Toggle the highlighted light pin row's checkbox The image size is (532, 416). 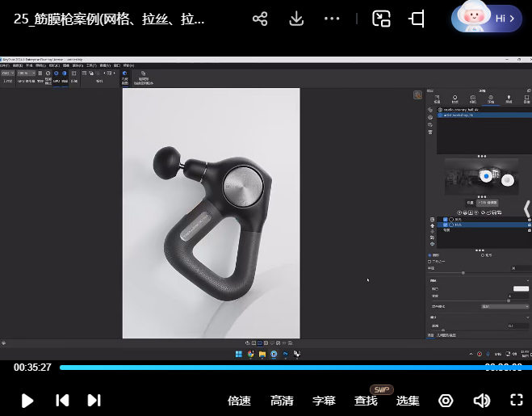point(445,225)
